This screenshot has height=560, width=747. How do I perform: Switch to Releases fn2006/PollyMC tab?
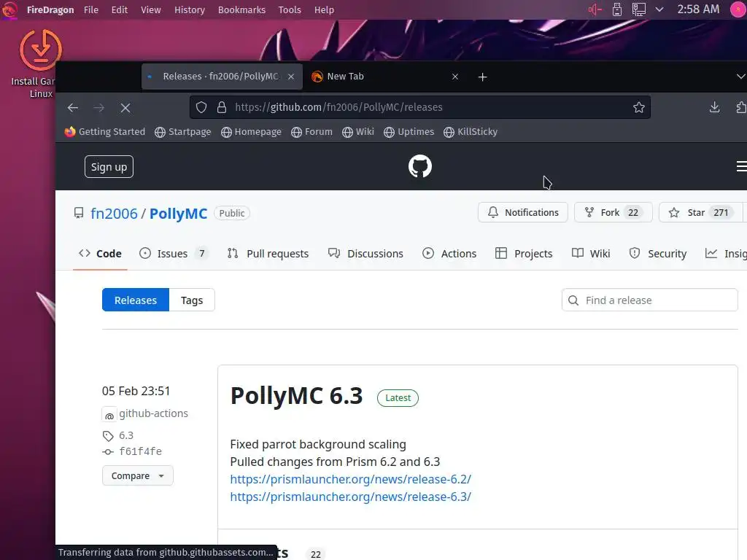coord(220,77)
